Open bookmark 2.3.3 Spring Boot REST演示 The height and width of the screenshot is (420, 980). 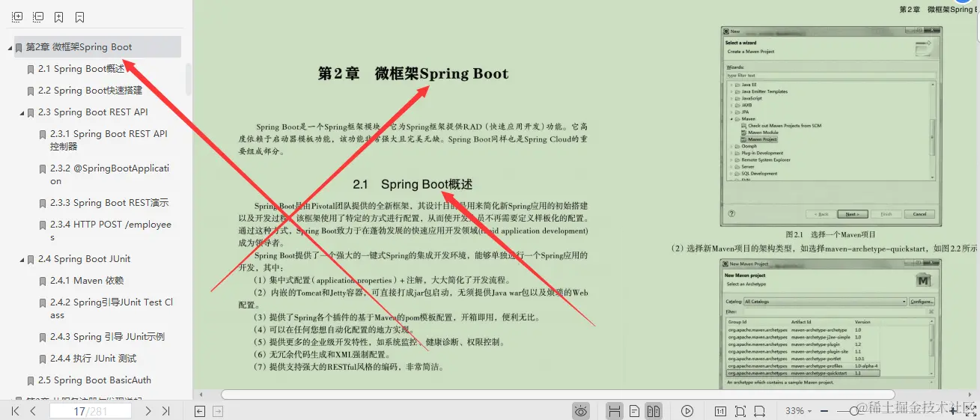pos(109,203)
